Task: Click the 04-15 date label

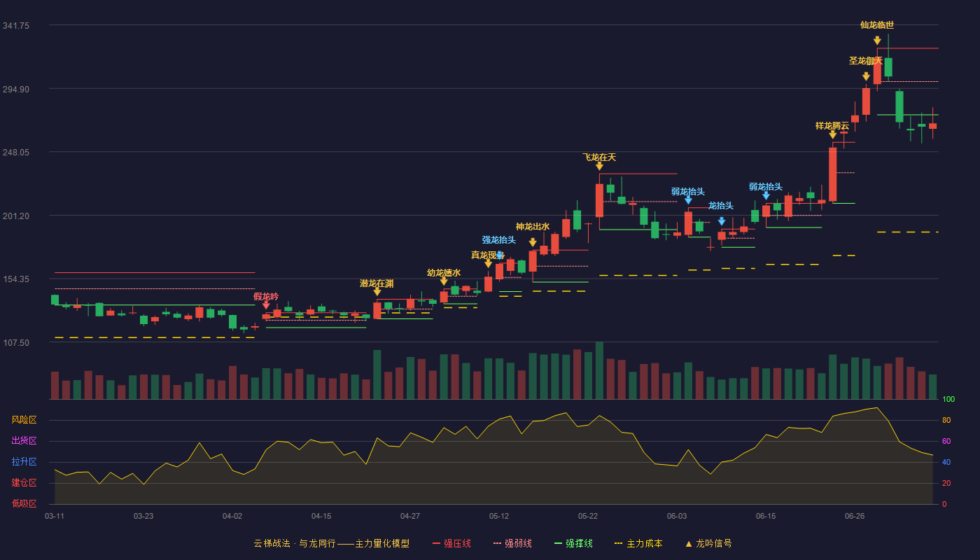Action: point(321,516)
